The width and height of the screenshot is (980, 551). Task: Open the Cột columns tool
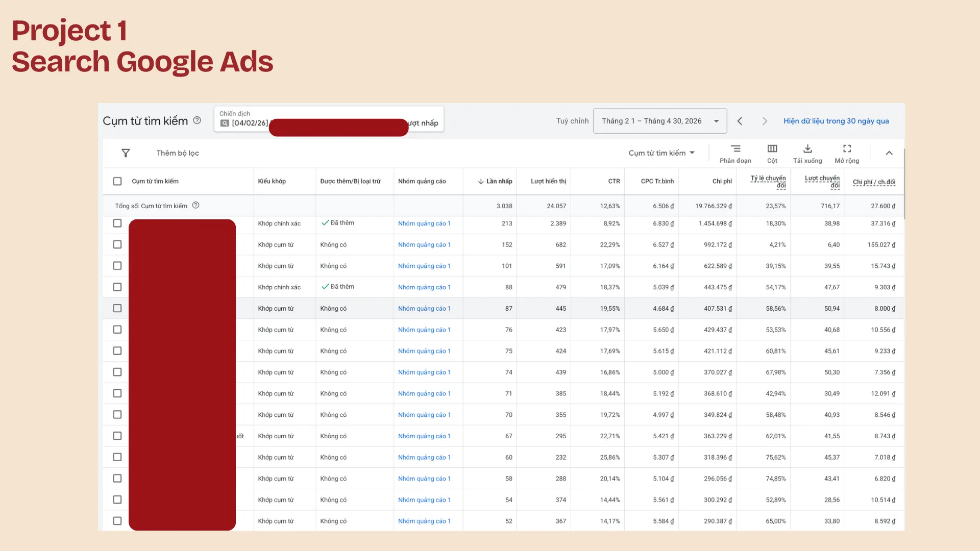point(772,153)
